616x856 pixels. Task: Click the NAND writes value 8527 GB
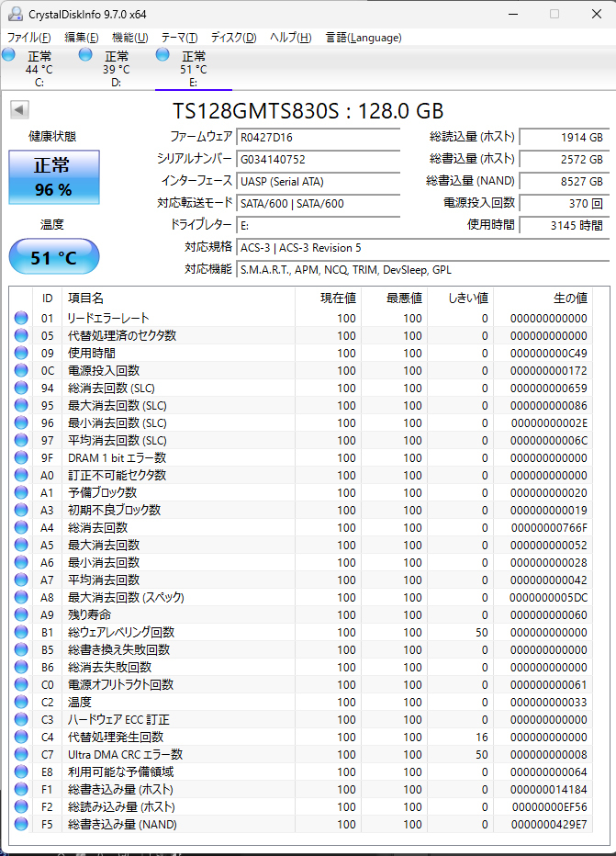565,181
